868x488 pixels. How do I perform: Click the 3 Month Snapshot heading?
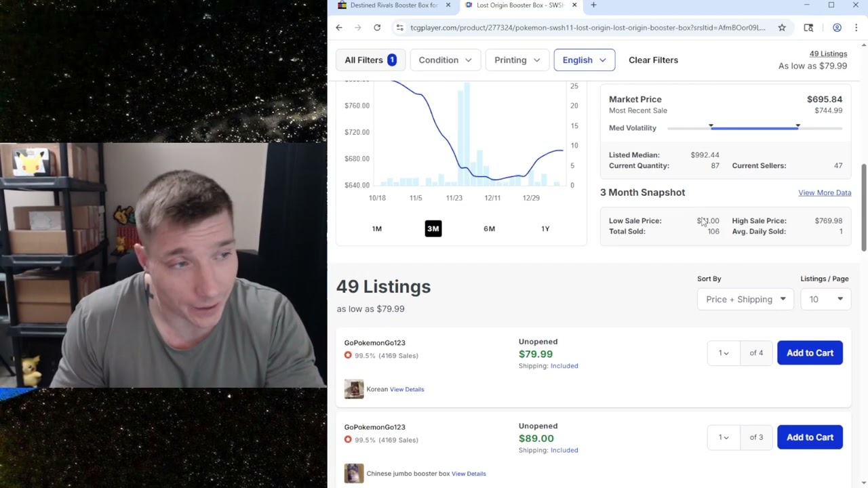point(642,192)
